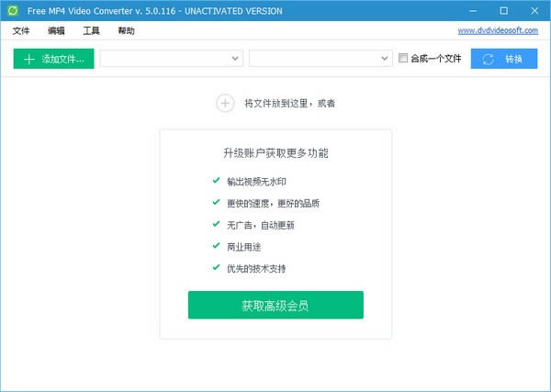Click the 商业用途 feature line
Screen dimensions: 551x392
(244, 247)
